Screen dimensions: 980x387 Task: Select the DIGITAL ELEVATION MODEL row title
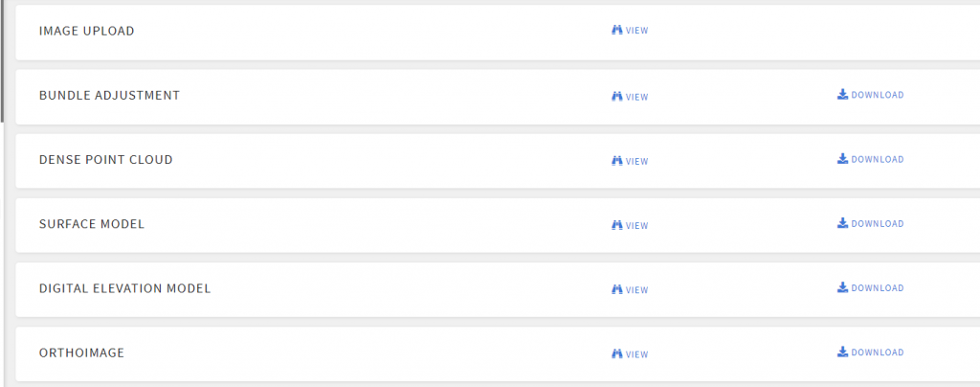click(x=125, y=288)
